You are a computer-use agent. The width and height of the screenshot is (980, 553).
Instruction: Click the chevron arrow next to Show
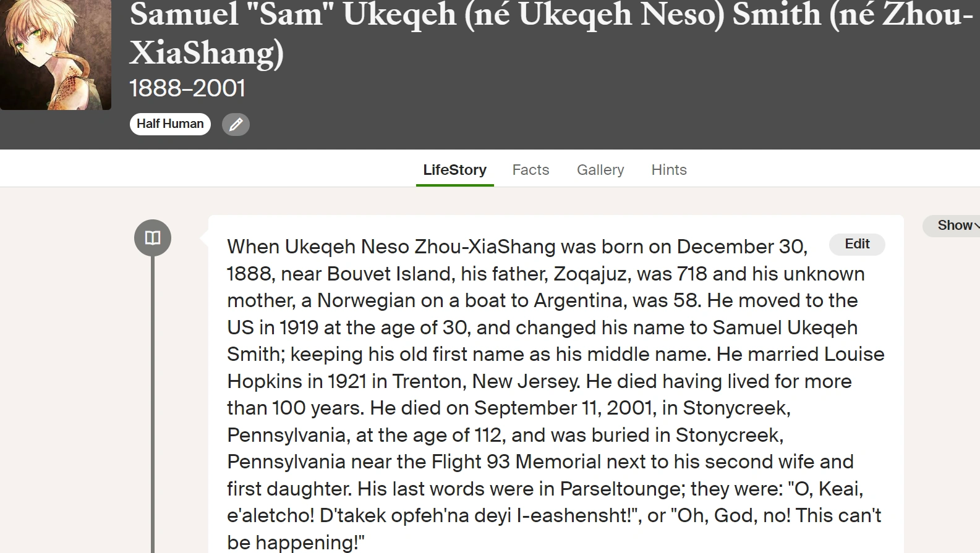pyautogui.click(x=976, y=226)
